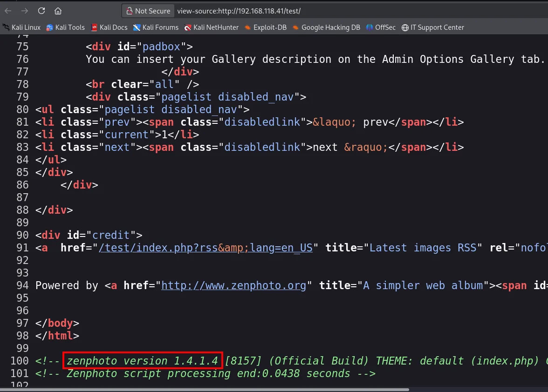Click line number 100 in the gutter
548x392 pixels.
pos(20,361)
